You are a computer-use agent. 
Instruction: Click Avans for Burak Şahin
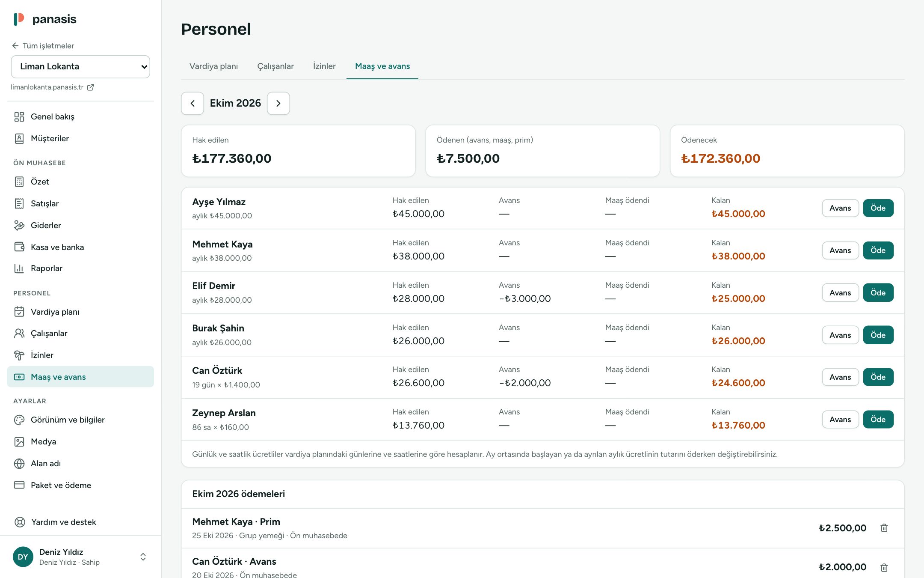(840, 335)
